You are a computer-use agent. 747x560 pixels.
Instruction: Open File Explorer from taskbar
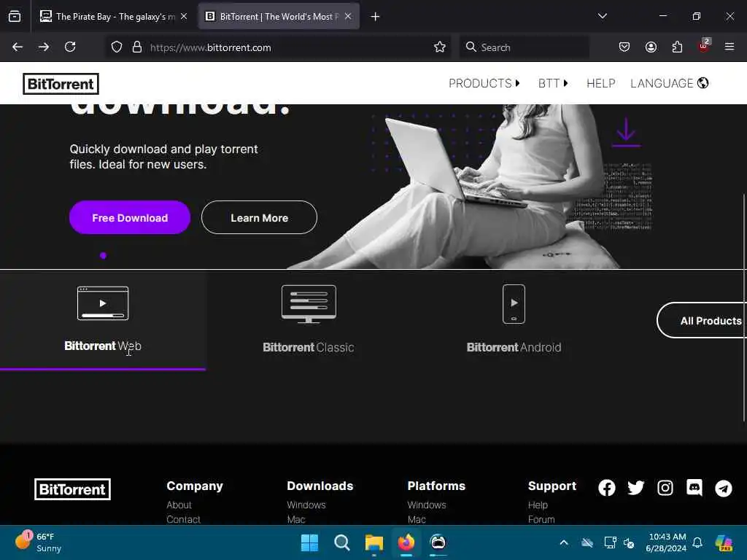374,542
